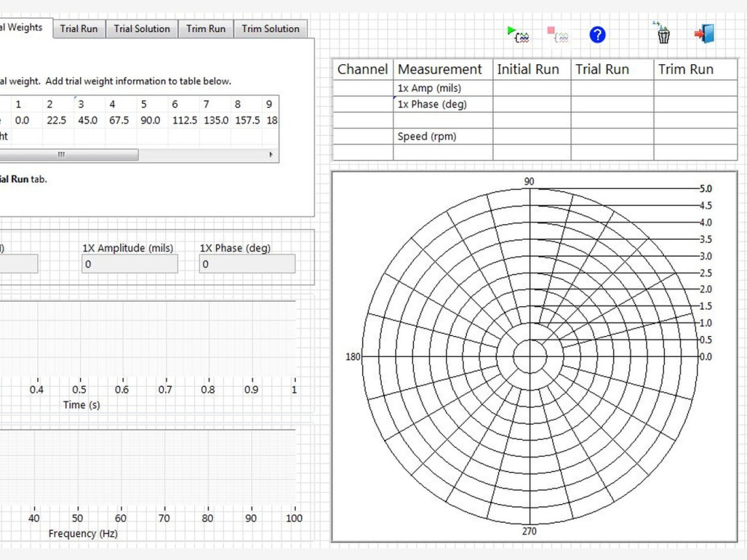Click the Frequency (Hz) axis label
This screenshot has width=747, height=560.
pyautogui.click(x=83, y=533)
